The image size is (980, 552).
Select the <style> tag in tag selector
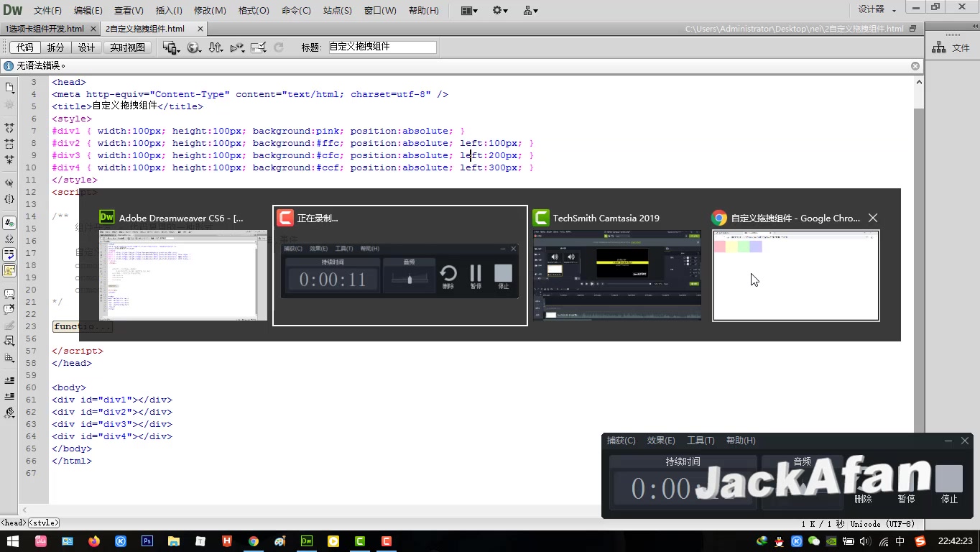[44, 523]
